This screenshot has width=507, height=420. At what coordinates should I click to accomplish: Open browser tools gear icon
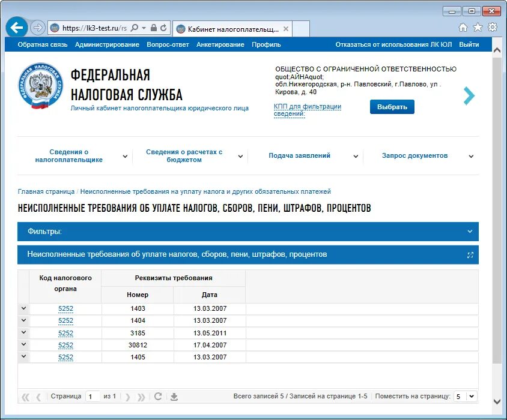point(493,27)
